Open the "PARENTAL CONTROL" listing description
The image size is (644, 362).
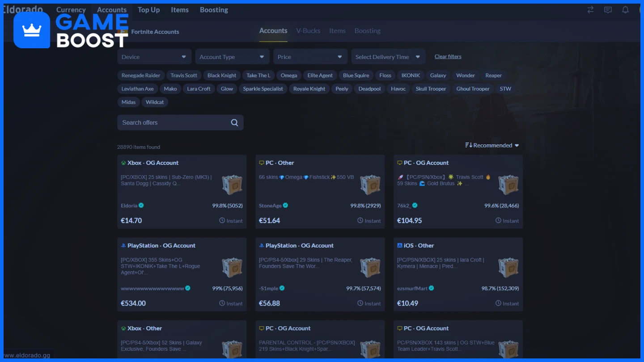[x=307, y=345]
